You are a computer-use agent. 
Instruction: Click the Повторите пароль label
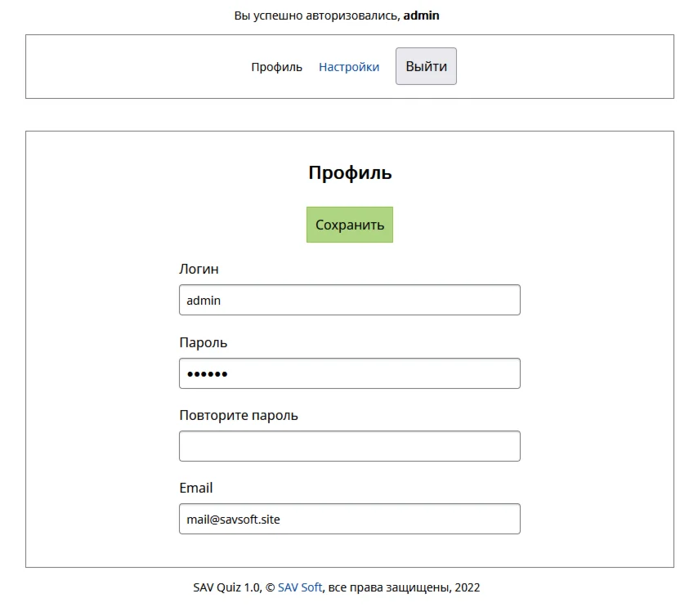239,415
